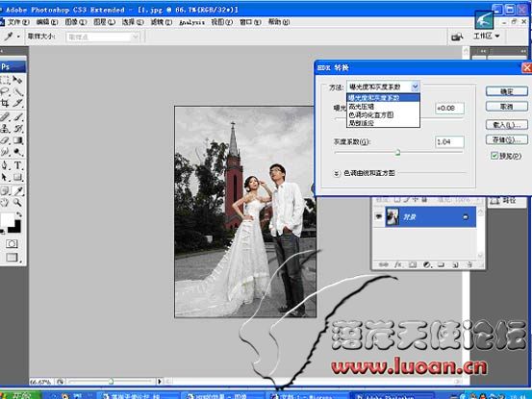Select the Move tool
The width and height of the screenshot is (532, 399).
(x=17, y=80)
